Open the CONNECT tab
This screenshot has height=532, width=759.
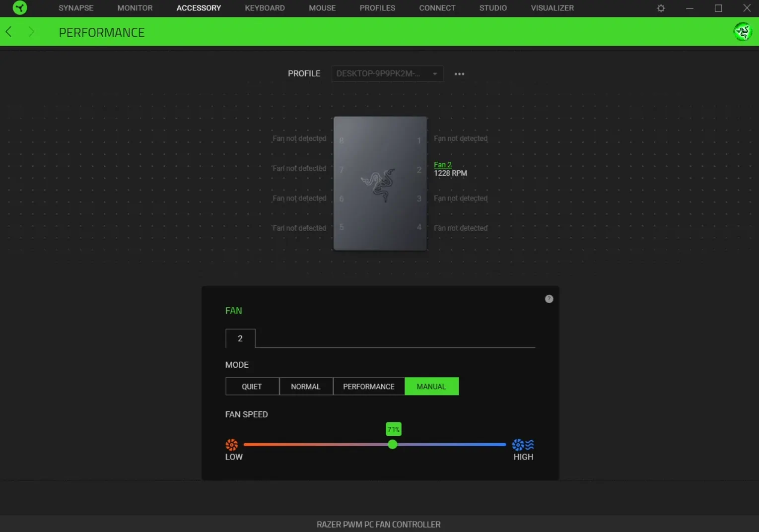coord(437,8)
